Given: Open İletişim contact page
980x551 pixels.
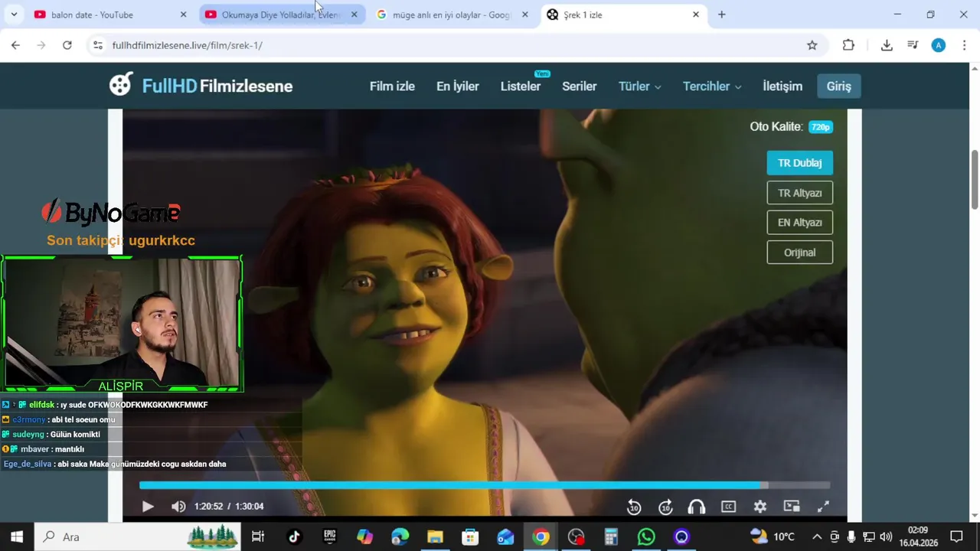Looking at the screenshot, I should [x=782, y=86].
